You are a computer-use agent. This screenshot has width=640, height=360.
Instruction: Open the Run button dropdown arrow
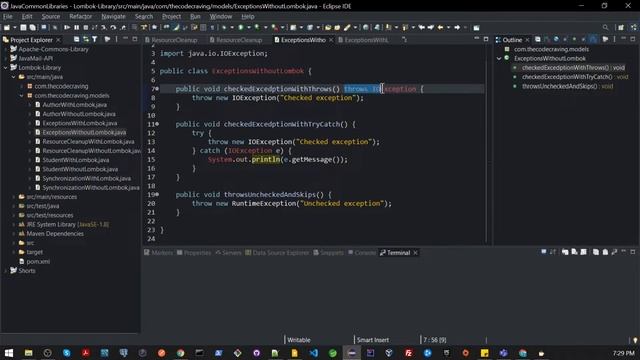pyautogui.click(x=249, y=27)
